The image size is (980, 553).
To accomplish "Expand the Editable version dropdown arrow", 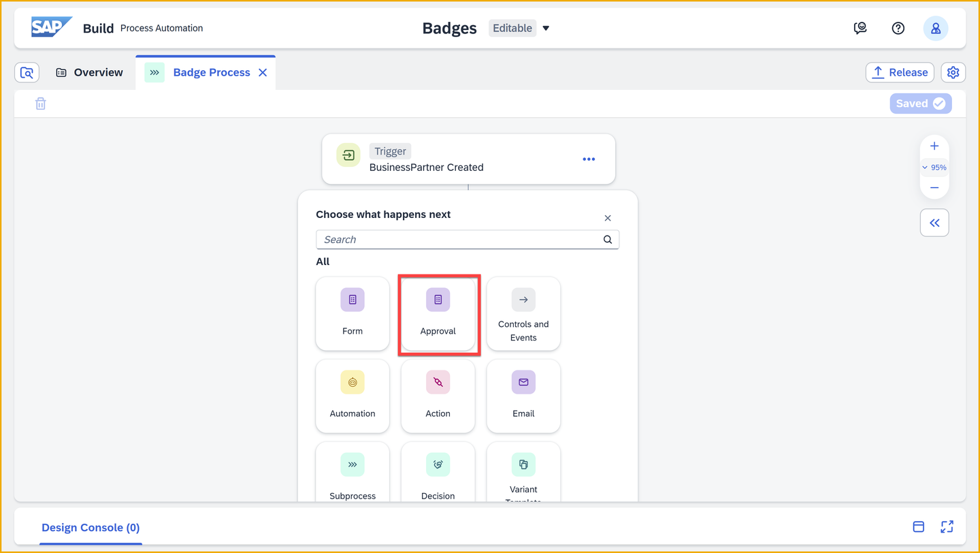I will [546, 29].
